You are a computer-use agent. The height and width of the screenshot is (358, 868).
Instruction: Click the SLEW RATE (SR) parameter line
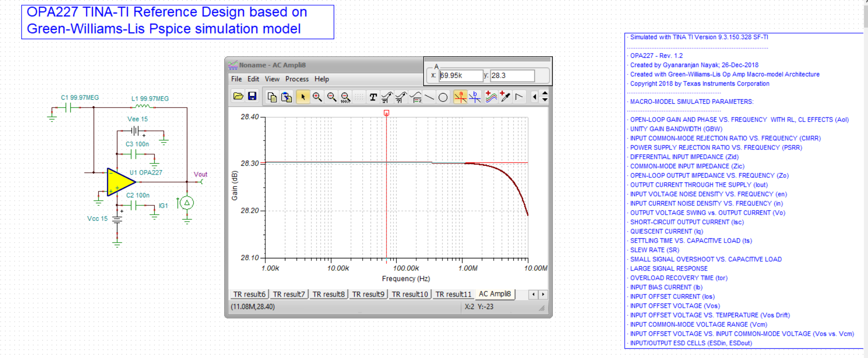click(655, 250)
